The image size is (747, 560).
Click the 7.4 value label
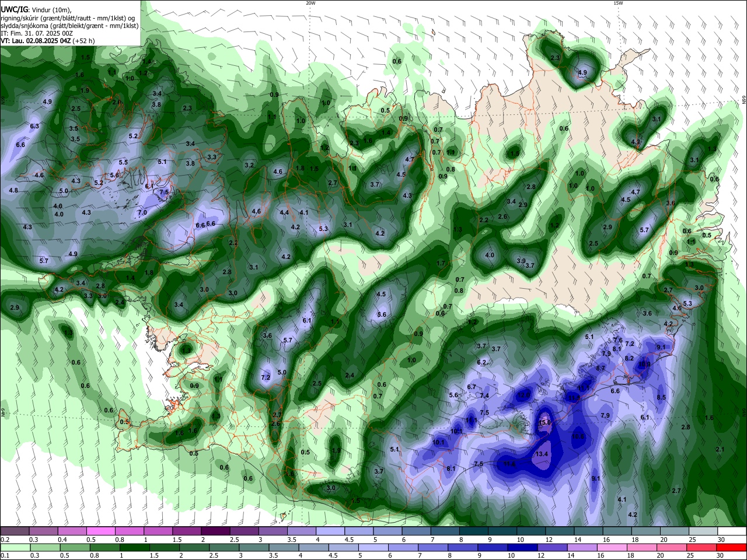pos(484,395)
